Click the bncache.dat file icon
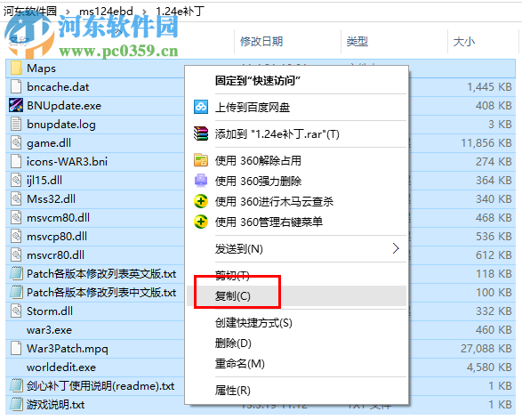The image size is (522, 420). [x=16, y=86]
